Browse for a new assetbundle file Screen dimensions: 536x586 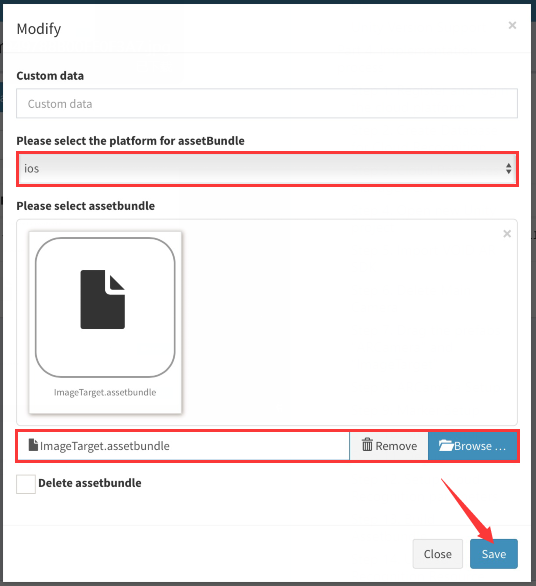point(472,446)
